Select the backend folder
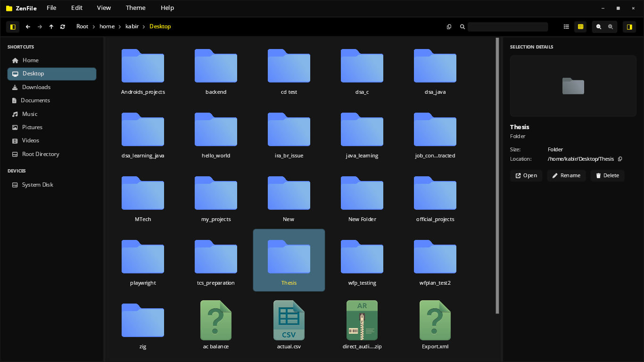Viewport: 644px width, 362px height. tap(216, 70)
